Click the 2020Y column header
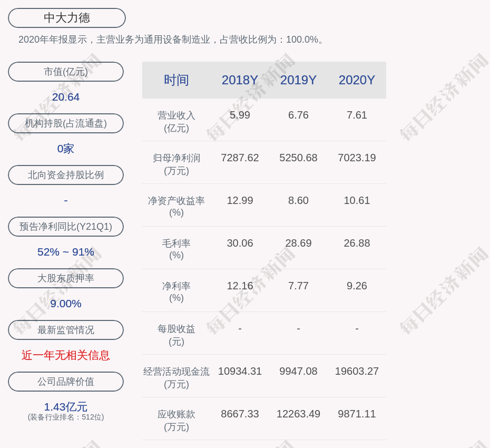This screenshot has width=490, height=448. [357, 80]
